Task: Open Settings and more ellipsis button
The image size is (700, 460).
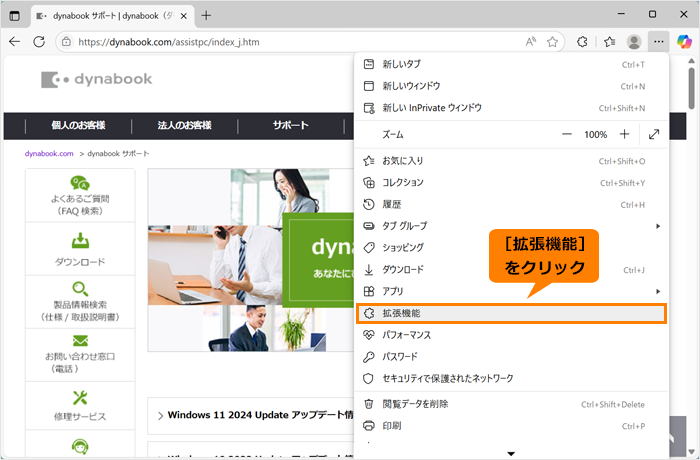Action: [658, 42]
